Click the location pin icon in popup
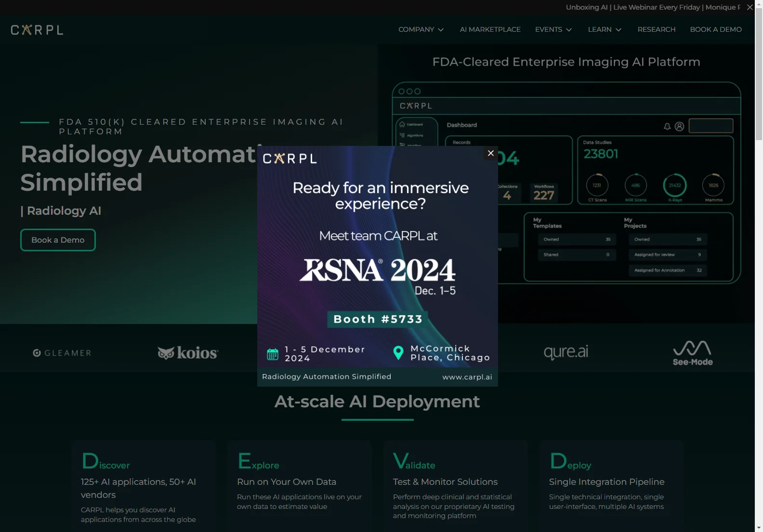The width and height of the screenshot is (763, 532). 398,353
